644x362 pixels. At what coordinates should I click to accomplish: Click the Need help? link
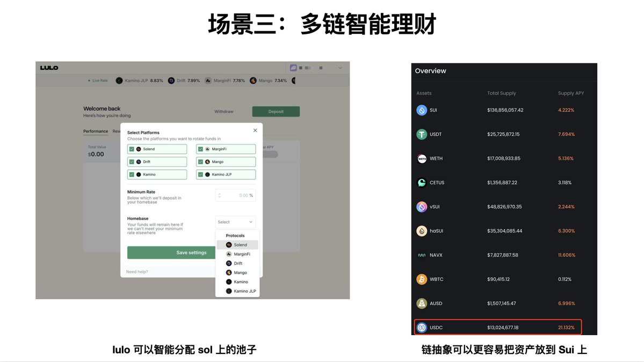pyautogui.click(x=137, y=272)
